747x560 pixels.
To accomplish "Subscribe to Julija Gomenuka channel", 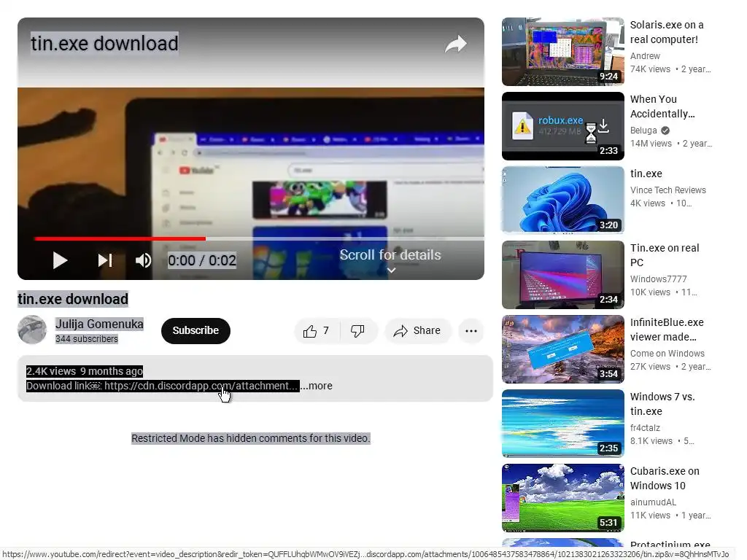I will pyautogui.click(x=196, y=330).
